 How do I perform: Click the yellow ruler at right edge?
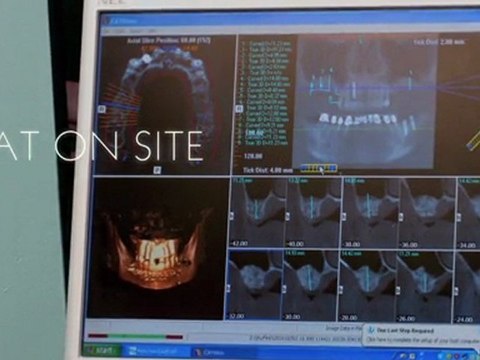pos(474,141)
